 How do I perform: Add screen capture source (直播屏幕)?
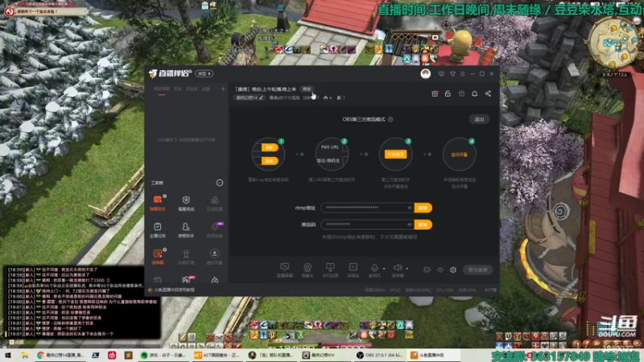(285, 270)
